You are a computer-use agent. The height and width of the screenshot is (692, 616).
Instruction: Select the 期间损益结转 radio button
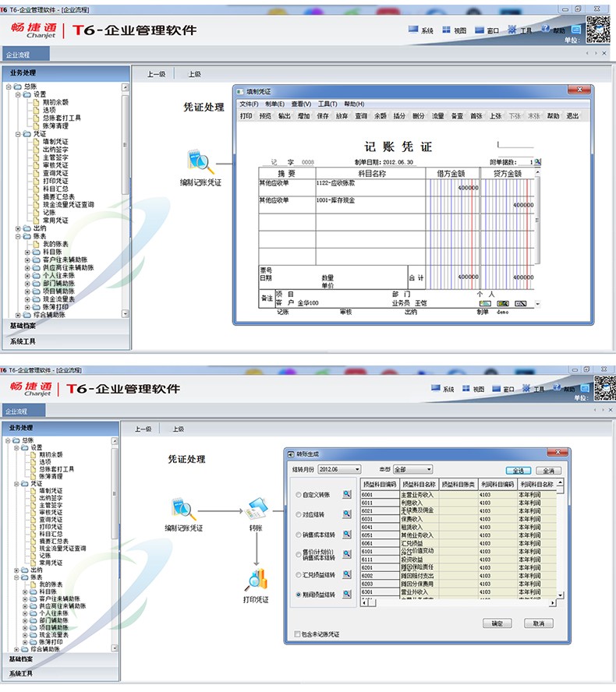click(299, 595)
